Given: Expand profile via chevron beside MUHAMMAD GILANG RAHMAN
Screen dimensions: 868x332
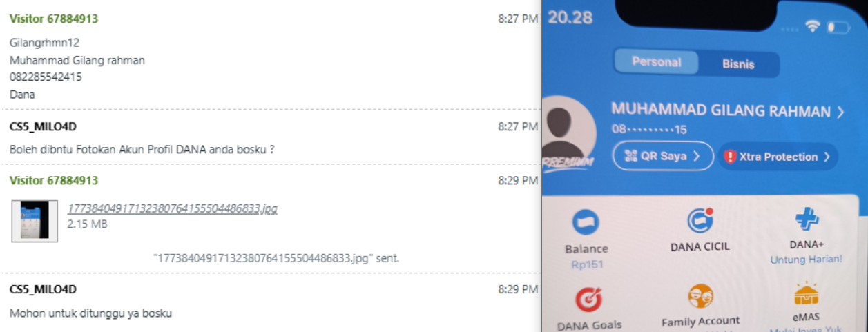Looking at the screenshot, I should click(x=840, y=112).
